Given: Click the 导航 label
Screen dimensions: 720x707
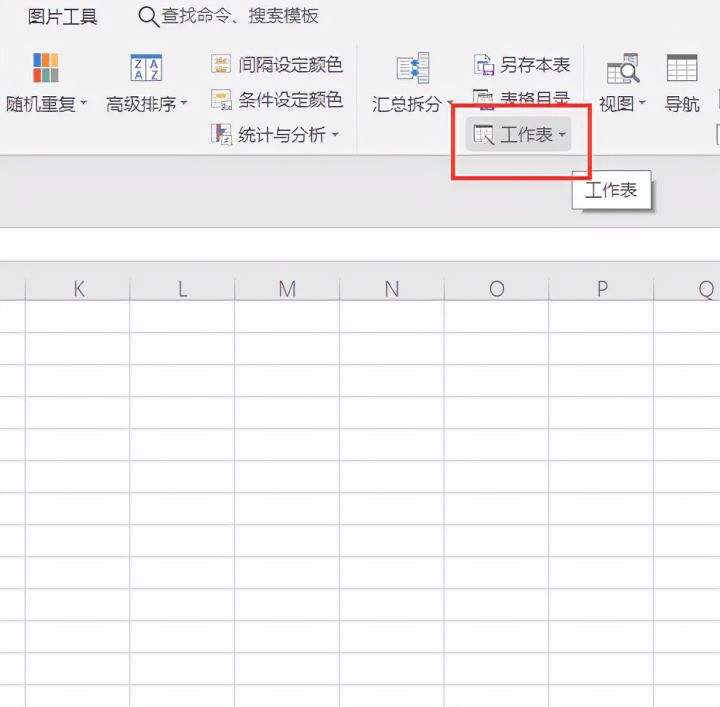Looking at the screenshot, I should tap(682, 104).
